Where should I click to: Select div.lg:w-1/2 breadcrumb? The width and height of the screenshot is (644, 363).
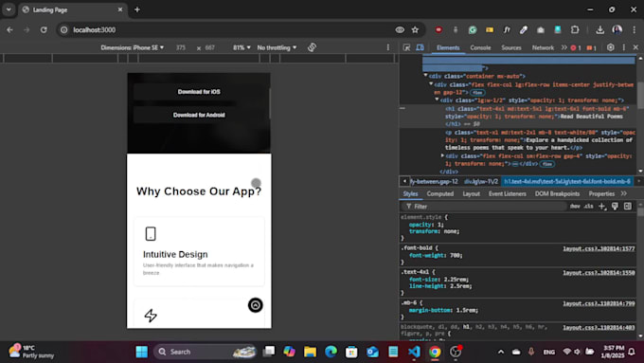pos(481,181)
